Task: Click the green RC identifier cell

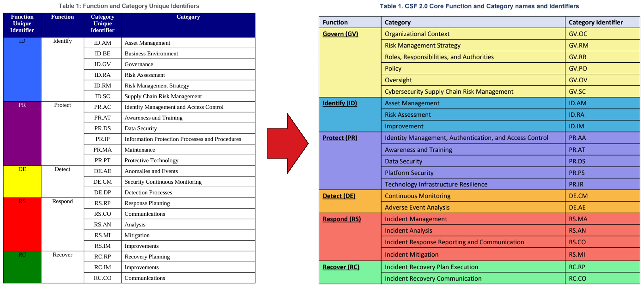Action: [x=22, y=267]
